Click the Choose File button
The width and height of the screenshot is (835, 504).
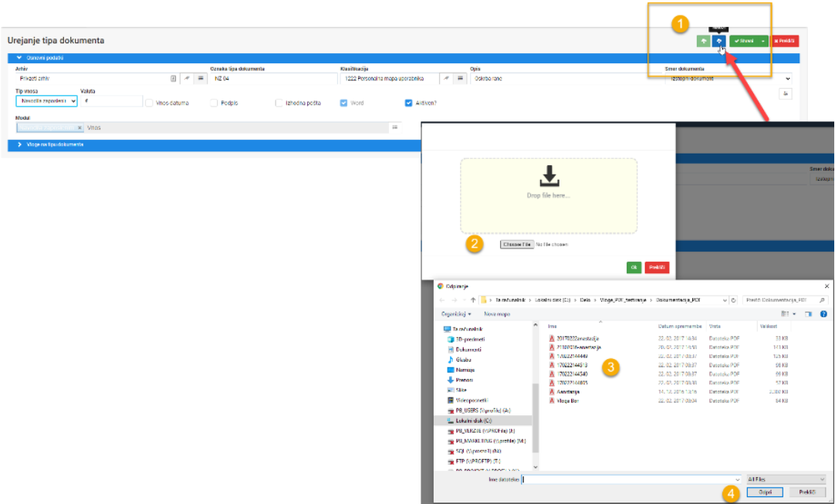516,245
